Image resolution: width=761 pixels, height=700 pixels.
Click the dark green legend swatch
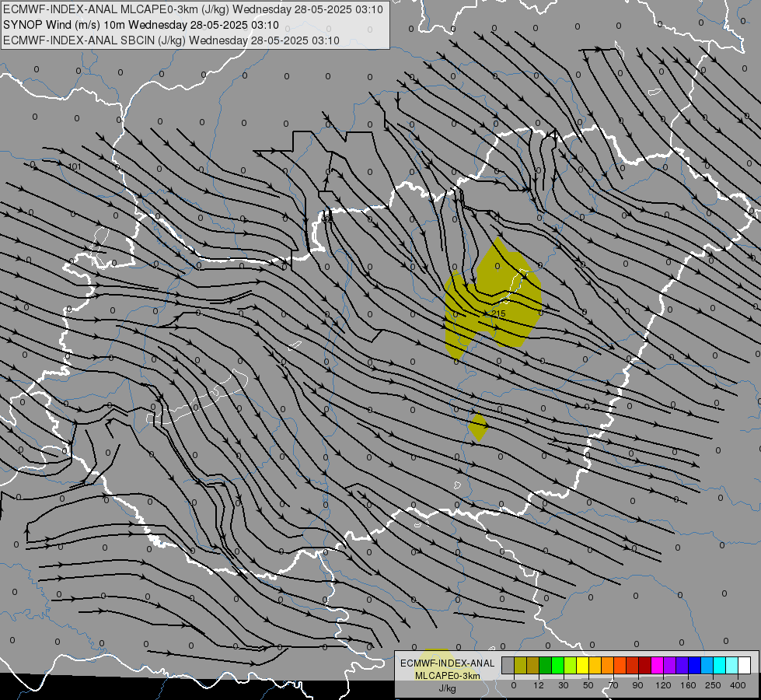point(546,665)
